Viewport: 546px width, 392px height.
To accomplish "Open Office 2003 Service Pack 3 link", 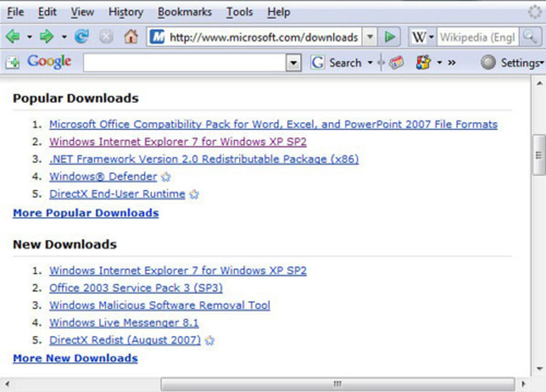I will pyautogui.click(x=136, y=288).
